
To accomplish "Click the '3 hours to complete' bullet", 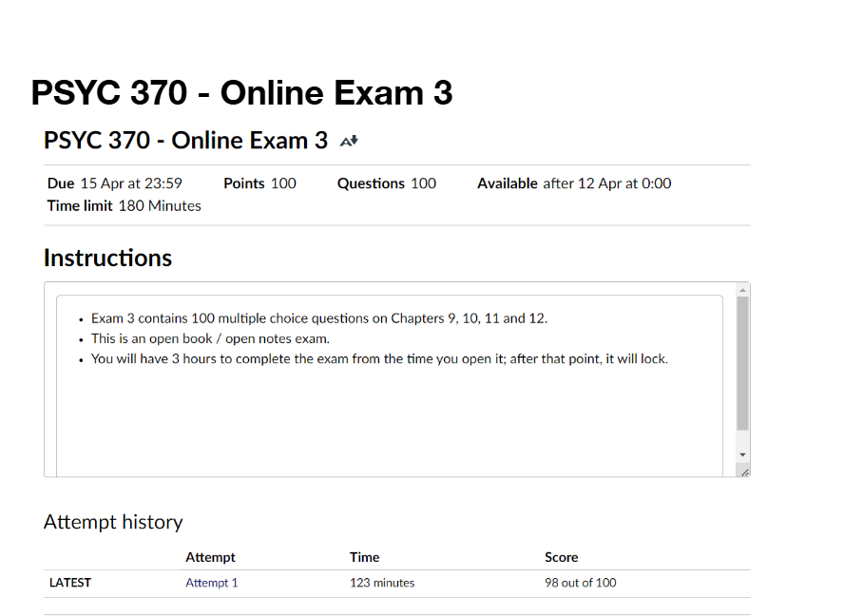I will pyautogui.click(x=379, y=359).
